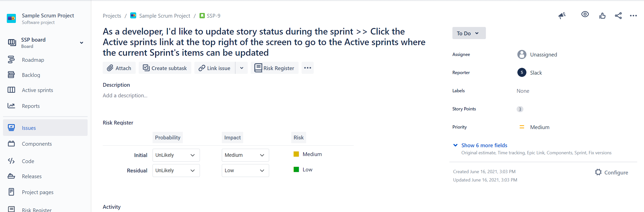Open Residual Impact Low dropdown
Screen dimensions: 644x212
[x=245, y=170]
